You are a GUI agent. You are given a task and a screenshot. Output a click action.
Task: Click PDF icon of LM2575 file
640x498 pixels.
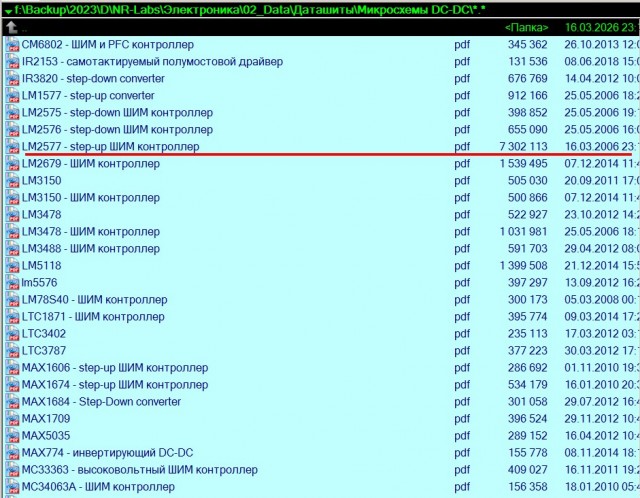click(13, 113)
